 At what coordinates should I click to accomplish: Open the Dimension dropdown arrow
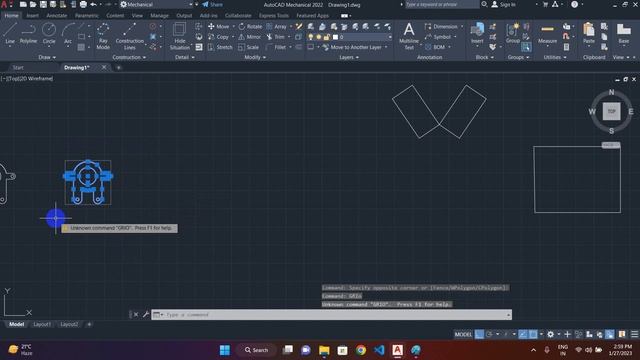click(x=462, y=27)
